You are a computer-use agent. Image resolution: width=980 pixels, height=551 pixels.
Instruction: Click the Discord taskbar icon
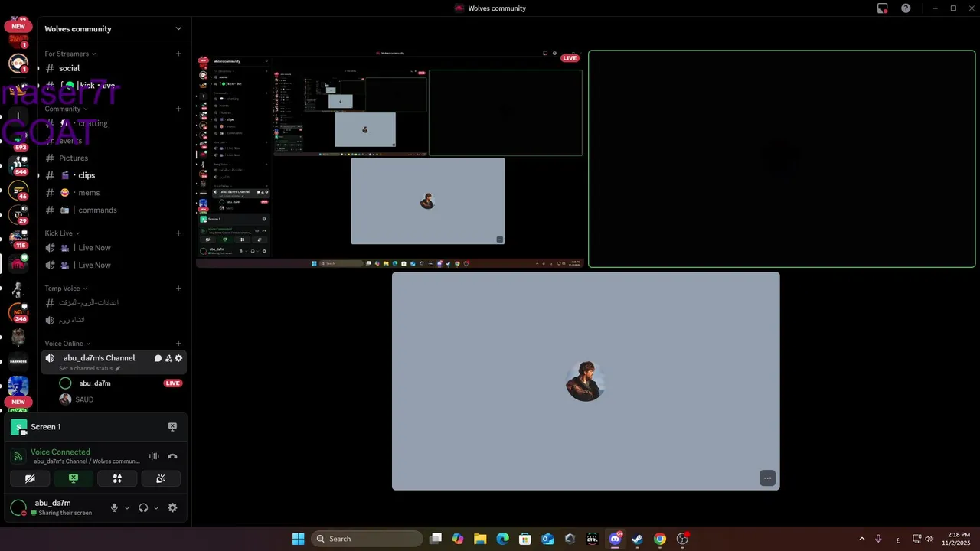[x=615, y=539]
